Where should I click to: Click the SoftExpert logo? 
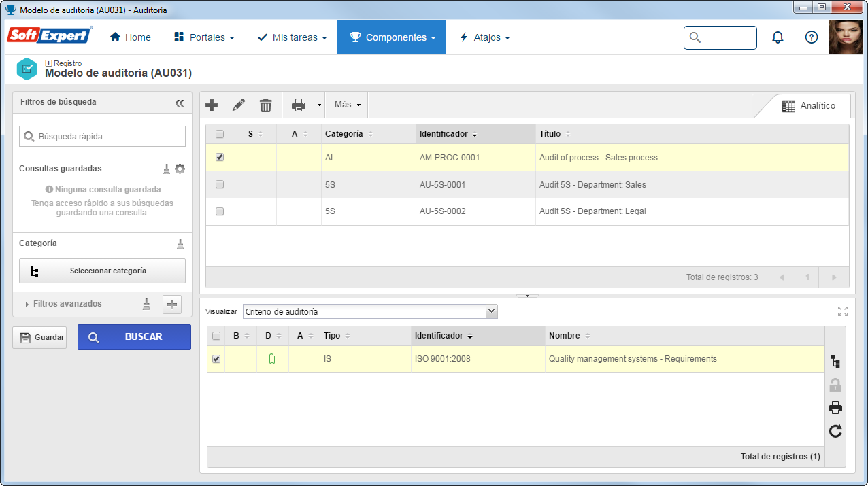coord(50,36)
